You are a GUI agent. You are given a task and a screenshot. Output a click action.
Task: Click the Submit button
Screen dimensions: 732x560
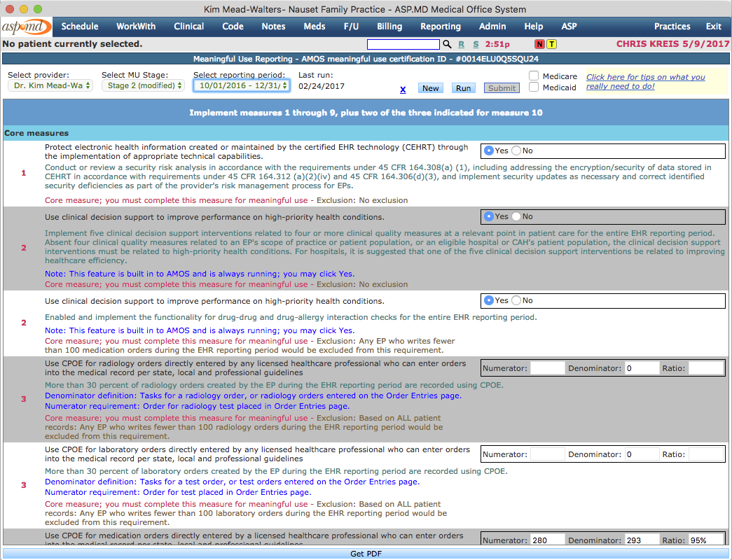coord(502,88)
